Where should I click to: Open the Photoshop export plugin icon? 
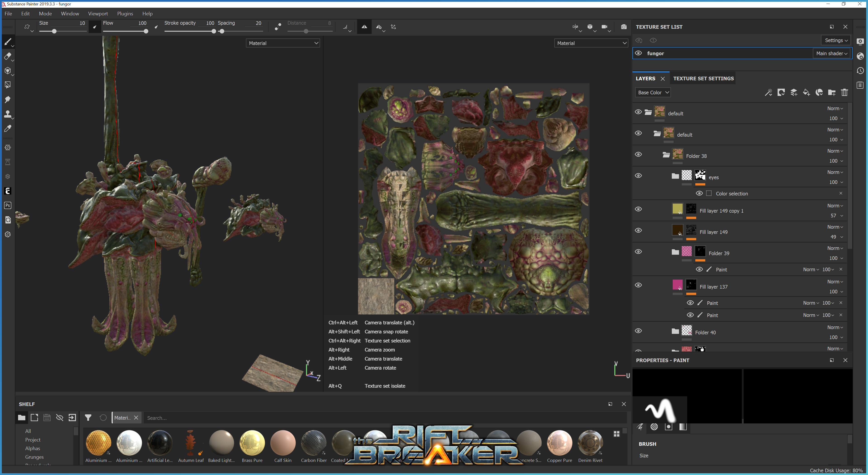[7, 205]
